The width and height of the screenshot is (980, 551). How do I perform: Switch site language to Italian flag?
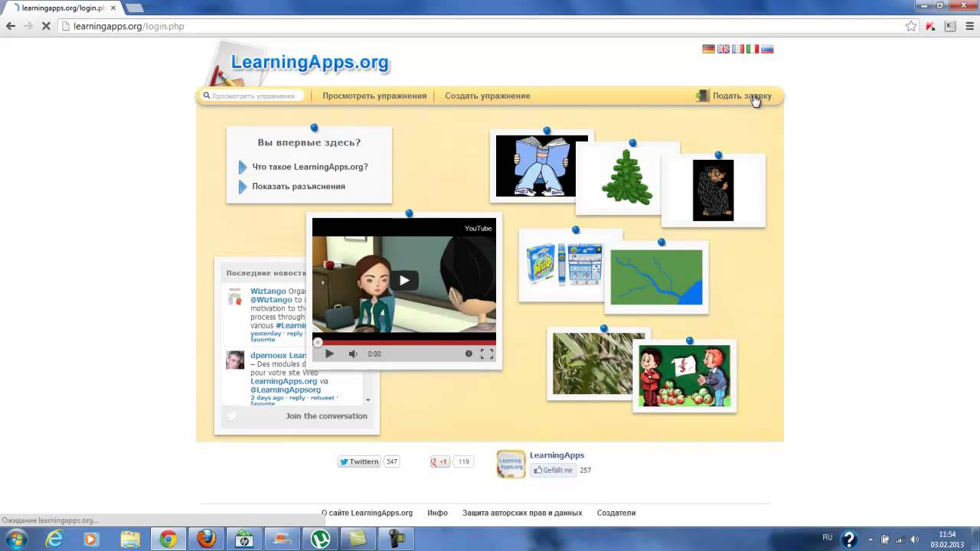point(752,49)
